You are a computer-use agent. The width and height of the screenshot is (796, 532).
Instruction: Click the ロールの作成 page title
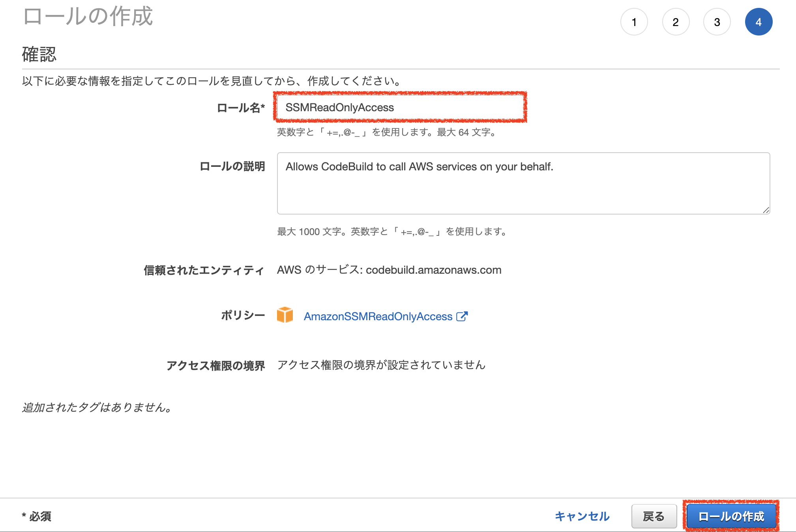[88, 17]
